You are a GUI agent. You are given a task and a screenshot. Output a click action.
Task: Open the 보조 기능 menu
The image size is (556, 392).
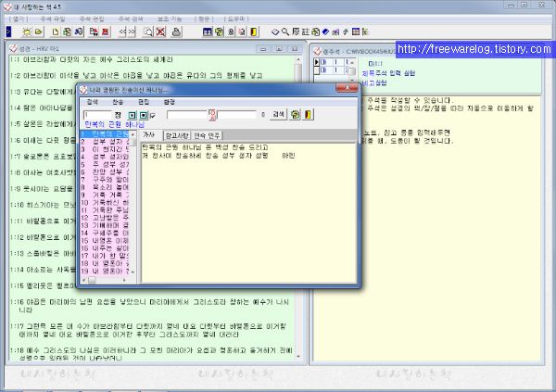tap(170, 19)
